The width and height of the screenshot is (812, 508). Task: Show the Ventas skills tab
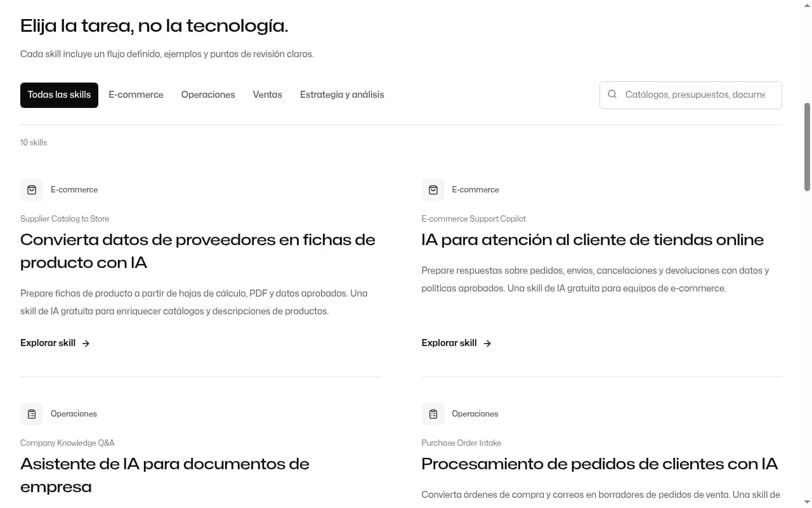(268, 95)
